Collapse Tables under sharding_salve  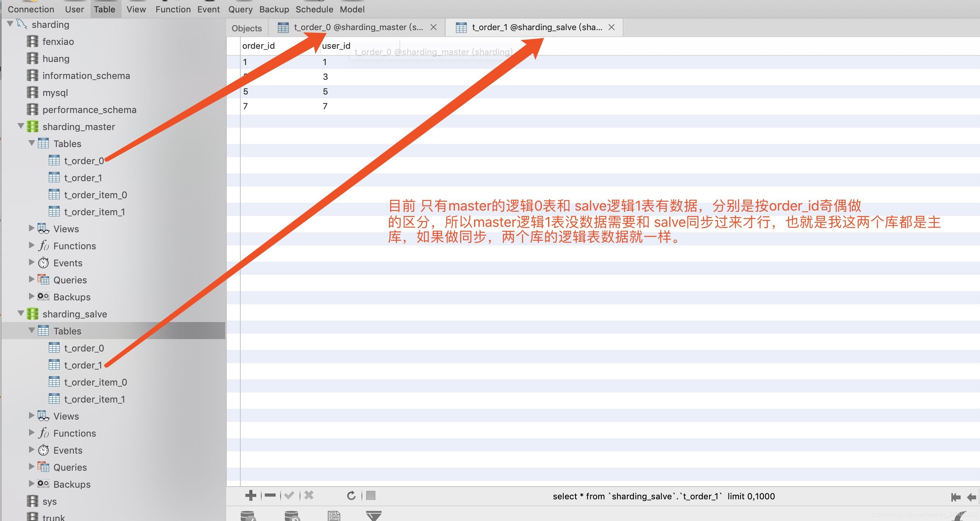(32, 331)
